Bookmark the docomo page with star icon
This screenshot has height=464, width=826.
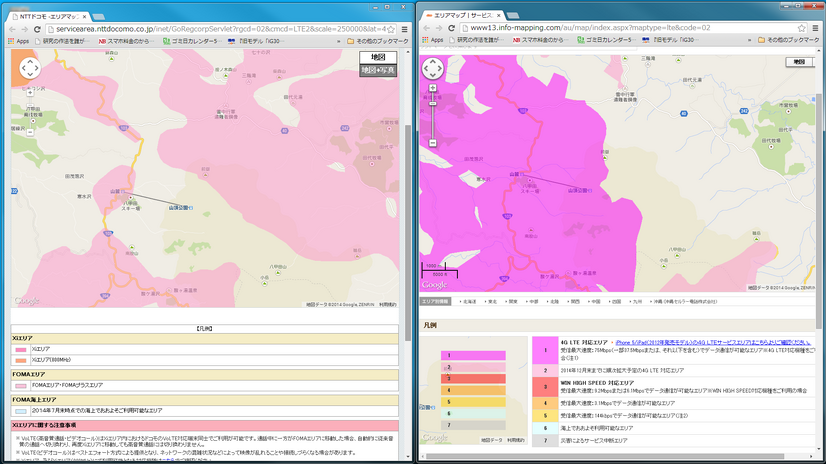pyautogui.click(x=391, y=29)
